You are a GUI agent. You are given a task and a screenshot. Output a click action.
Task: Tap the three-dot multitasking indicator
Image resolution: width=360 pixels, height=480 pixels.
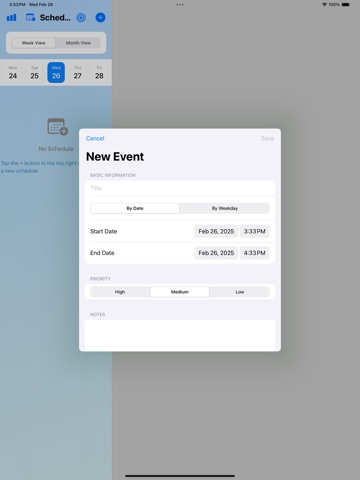180,5
